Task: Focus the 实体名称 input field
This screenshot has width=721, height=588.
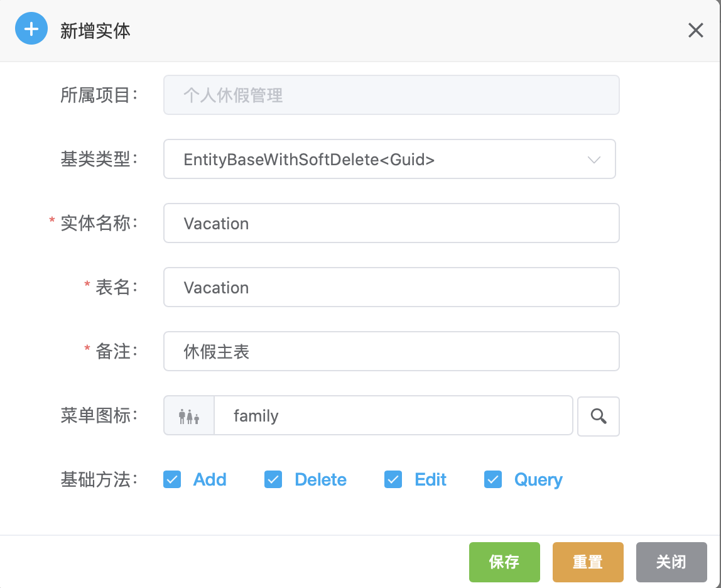Action: pyautogui.click(x=391, y=224)
